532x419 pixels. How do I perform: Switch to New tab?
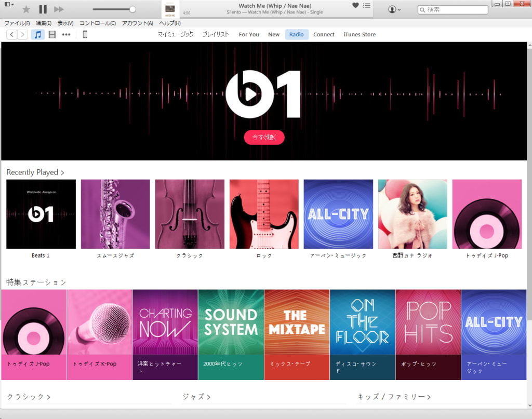coord(273,34)
